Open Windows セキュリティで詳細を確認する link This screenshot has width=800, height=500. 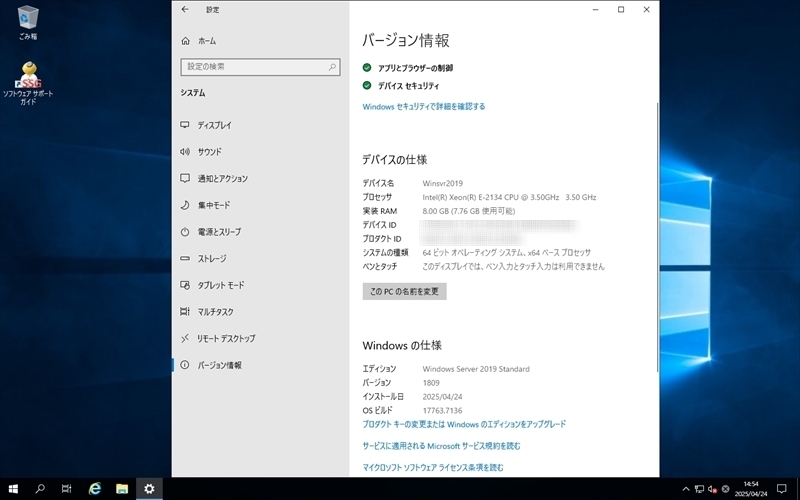tap(423, 106)
